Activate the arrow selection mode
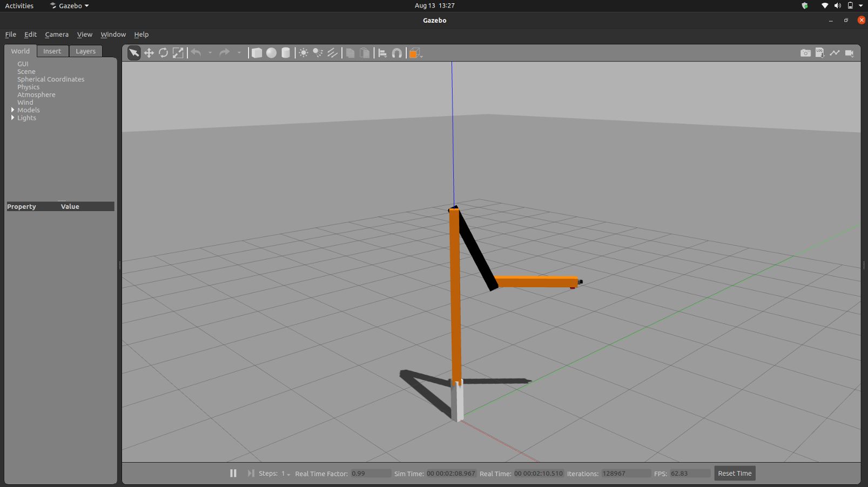The width and height of the screenshot is (868, 487). coord(134,53)
